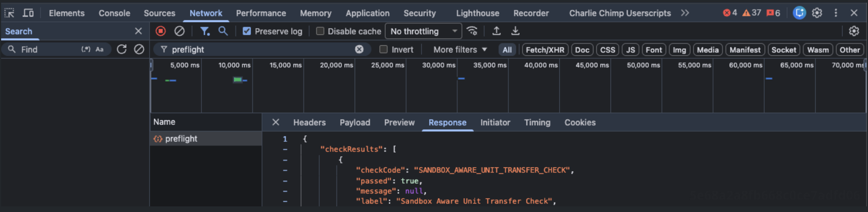Filter requests by Manifest type
Viewport: 868px width, 212px height.
745,50
